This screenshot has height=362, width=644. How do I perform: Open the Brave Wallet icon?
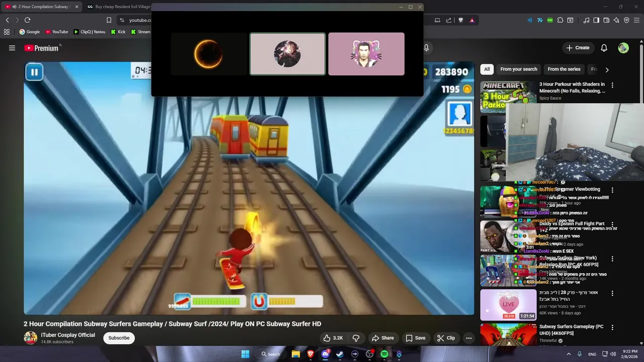pyautogui.click(x=606, y=20)
